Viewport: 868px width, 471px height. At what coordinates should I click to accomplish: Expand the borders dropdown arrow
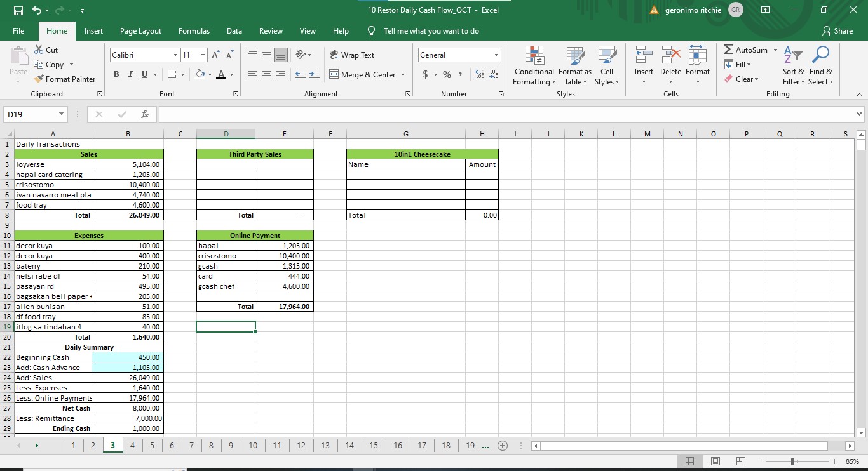[182, 74]
